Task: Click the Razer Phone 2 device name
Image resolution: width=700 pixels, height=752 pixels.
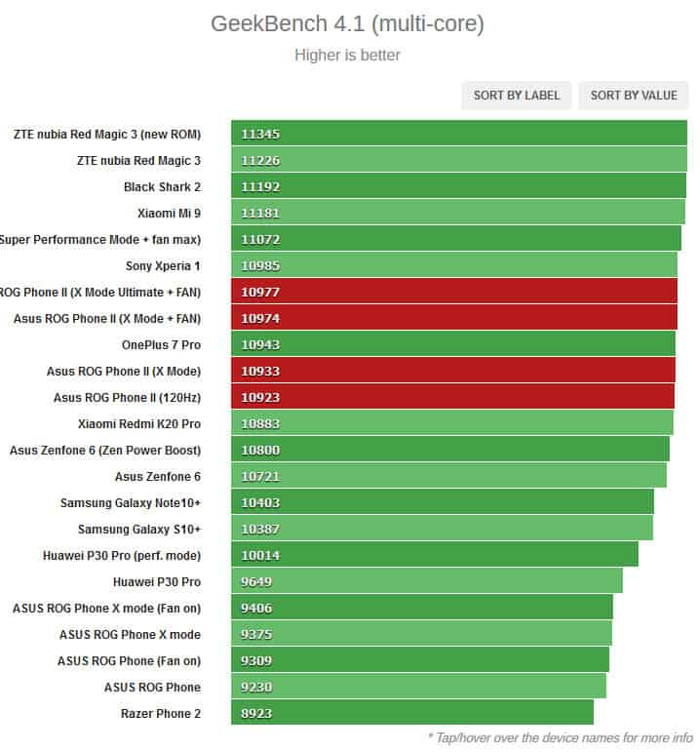Action: click(x=161, y=713)
